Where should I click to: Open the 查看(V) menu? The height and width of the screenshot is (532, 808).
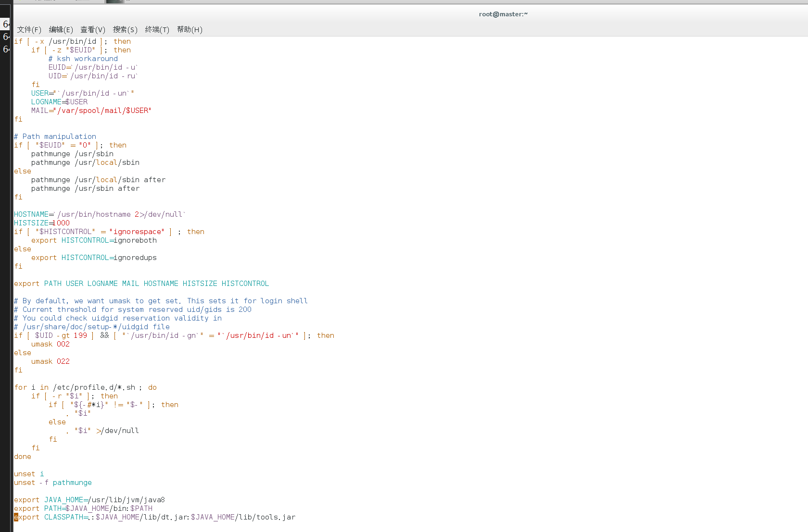point(93,30)
